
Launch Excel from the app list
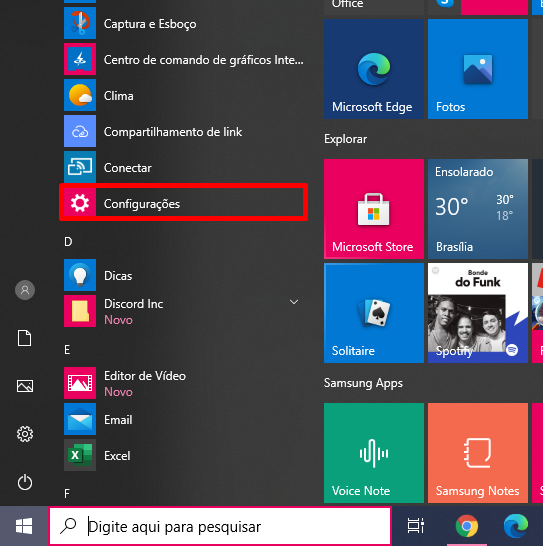(x=184, y=455)
